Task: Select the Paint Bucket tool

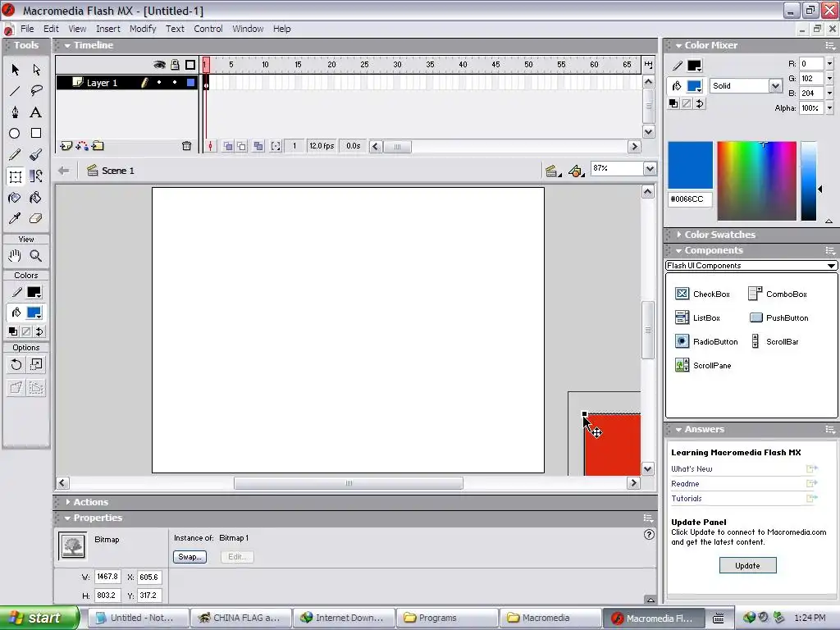Action: [36, 198]
